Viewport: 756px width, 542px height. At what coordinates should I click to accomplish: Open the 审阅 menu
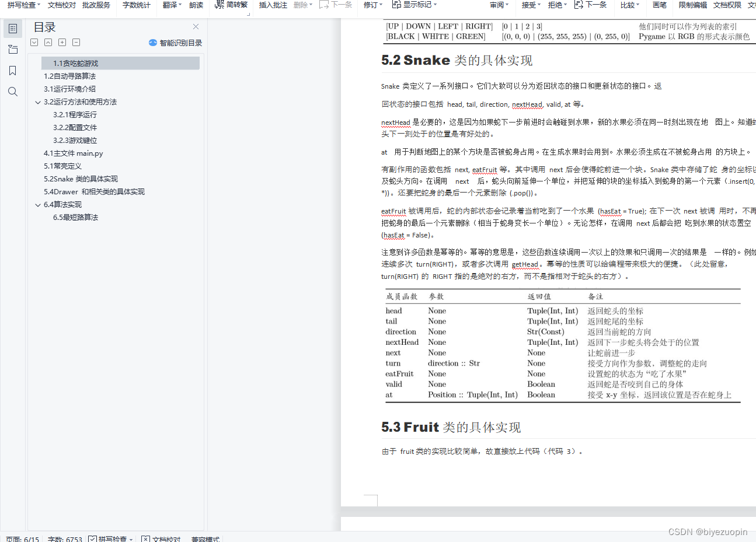500,5
